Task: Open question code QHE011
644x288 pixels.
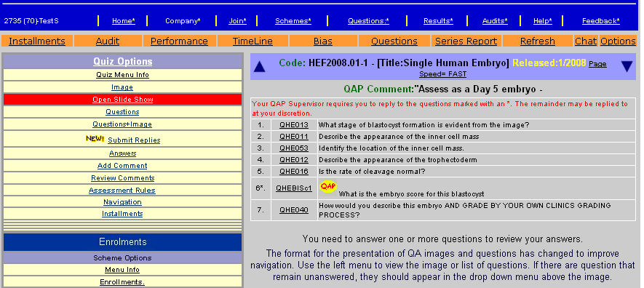Action: pyautogui.click(x=294, y=137)
